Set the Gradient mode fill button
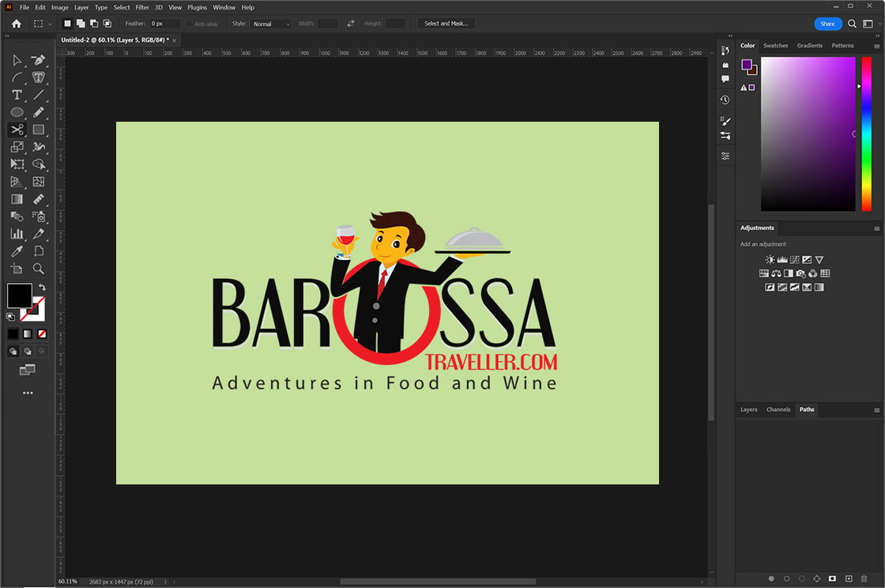 (x=27, y=334)
